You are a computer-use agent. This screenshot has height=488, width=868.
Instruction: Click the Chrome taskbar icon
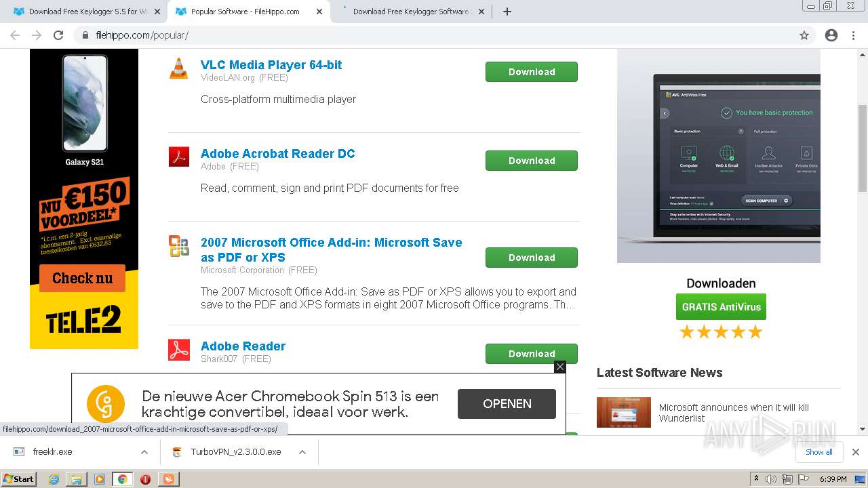(x=122, y=479)
